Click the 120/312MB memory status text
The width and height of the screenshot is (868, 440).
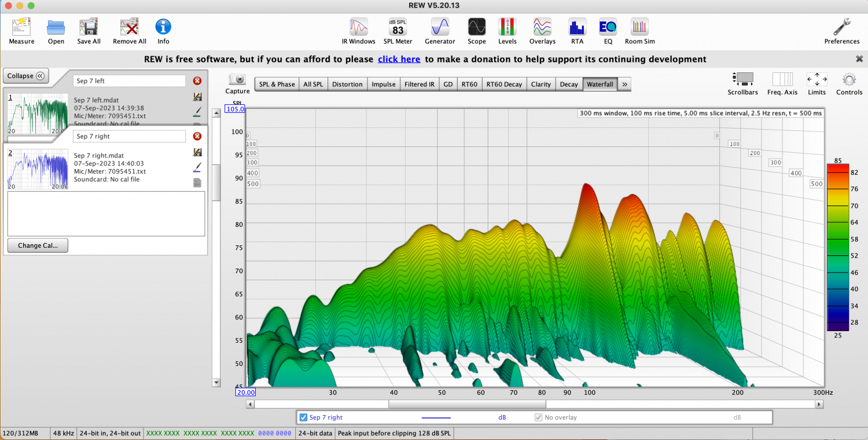(20, 433)
